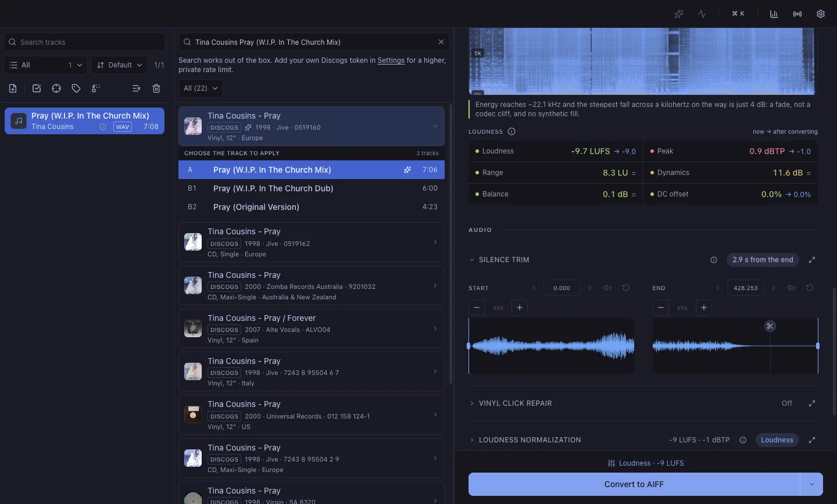Collapse the Silence Trim section
The height and width of the screenshot is (504, 837).
(472, 260)
